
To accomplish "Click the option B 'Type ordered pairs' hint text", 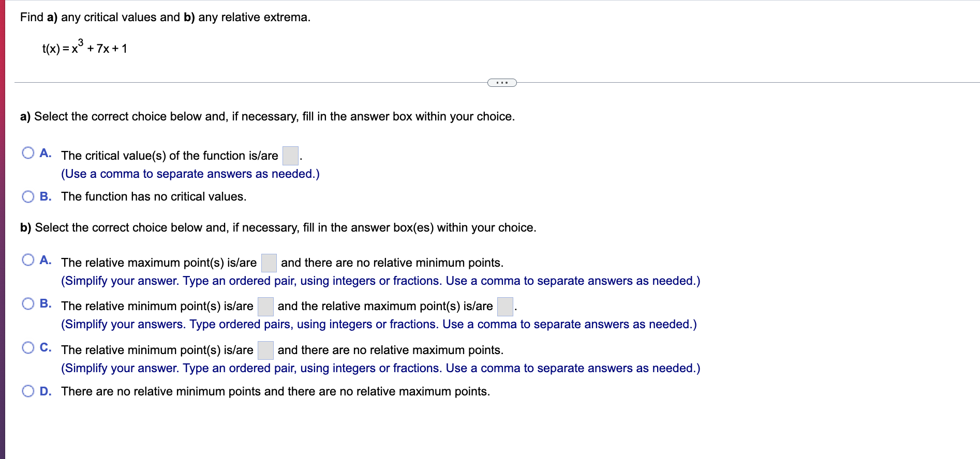I will (x=379, y=324).
